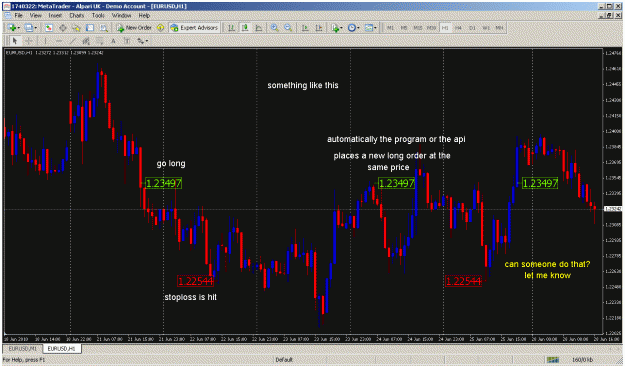This screenshot has width=625, height=366.
Task: Select the trendline drawing tool
Action: tap(73, 41)
